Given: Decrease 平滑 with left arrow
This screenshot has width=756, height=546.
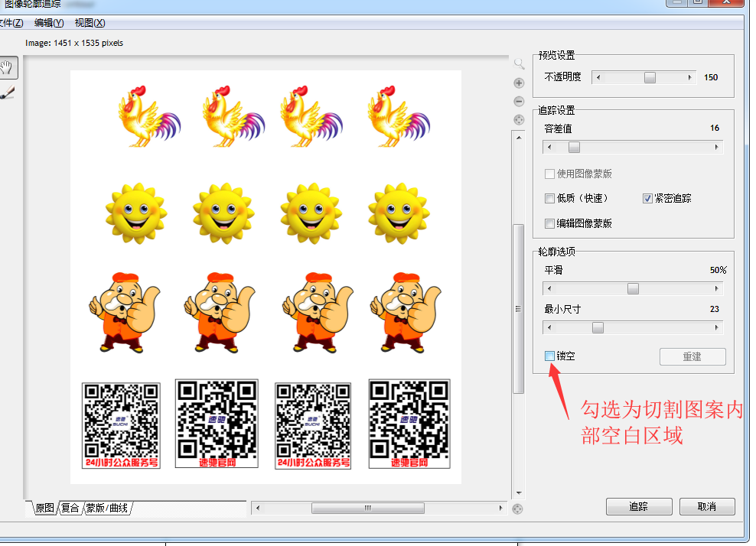Looking at the screenshot, I should click(x=549, y=288).
